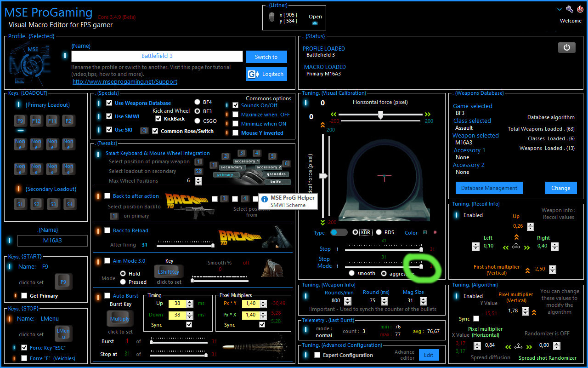
Task: Click the red power icon beside the wrench
Action: tap(580, 9)
